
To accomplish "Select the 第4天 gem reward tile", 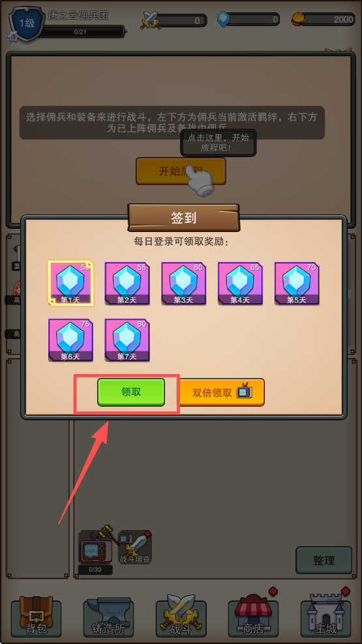I will click(x=241, y=284).
